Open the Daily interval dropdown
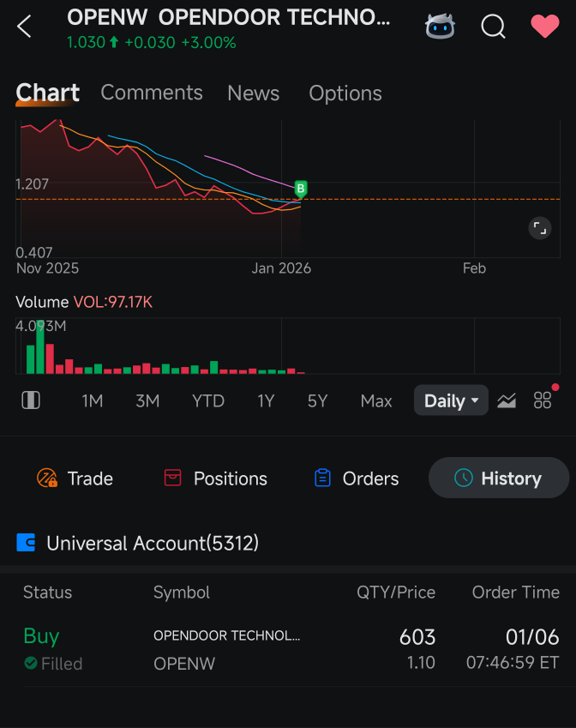The image size is (576, 728). coord(451,400)
